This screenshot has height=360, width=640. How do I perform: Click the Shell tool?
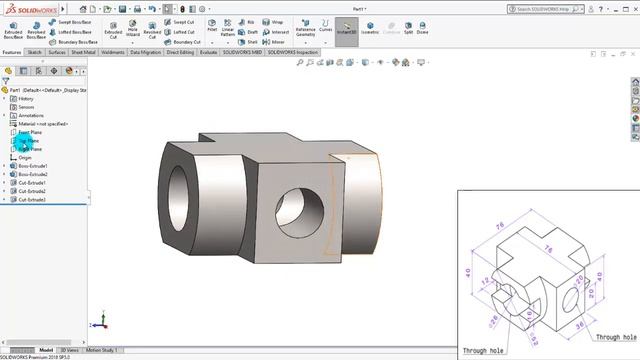point(248,42)
